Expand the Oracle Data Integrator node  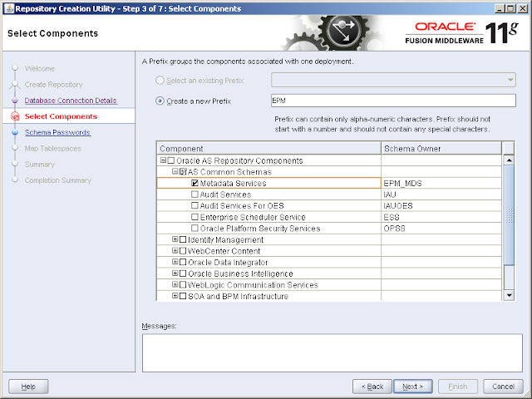(x=175, y=262)
